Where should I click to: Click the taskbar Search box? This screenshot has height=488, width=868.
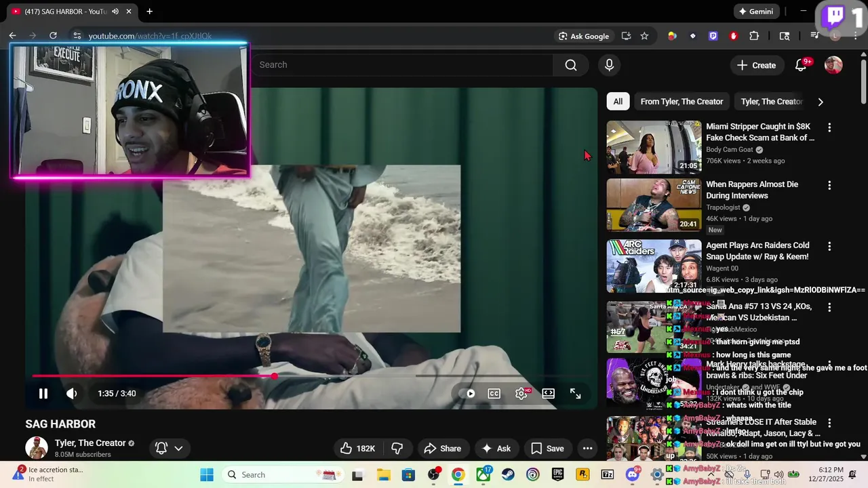click(x=283, y=474)
